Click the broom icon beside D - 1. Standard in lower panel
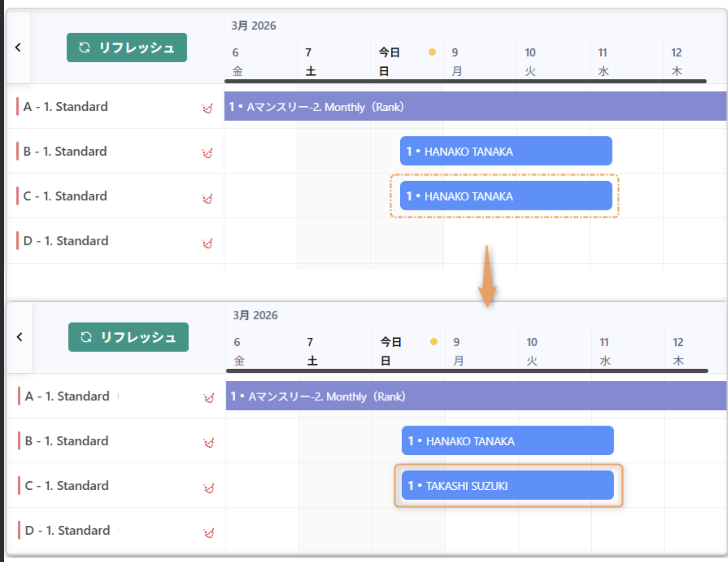Viewport: 728px width, 562px height. click(x=208, y=530)
